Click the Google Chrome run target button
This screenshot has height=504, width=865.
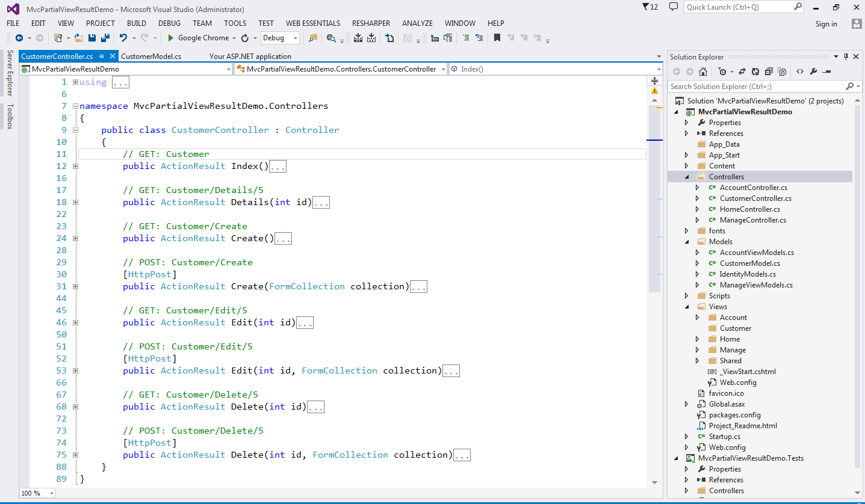[x=203, y=38]
